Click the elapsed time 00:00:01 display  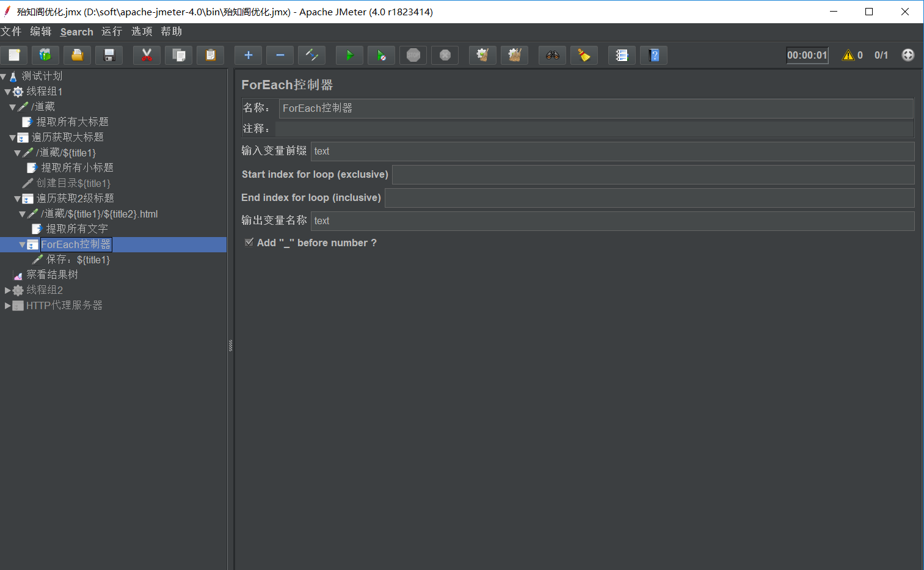807,55
